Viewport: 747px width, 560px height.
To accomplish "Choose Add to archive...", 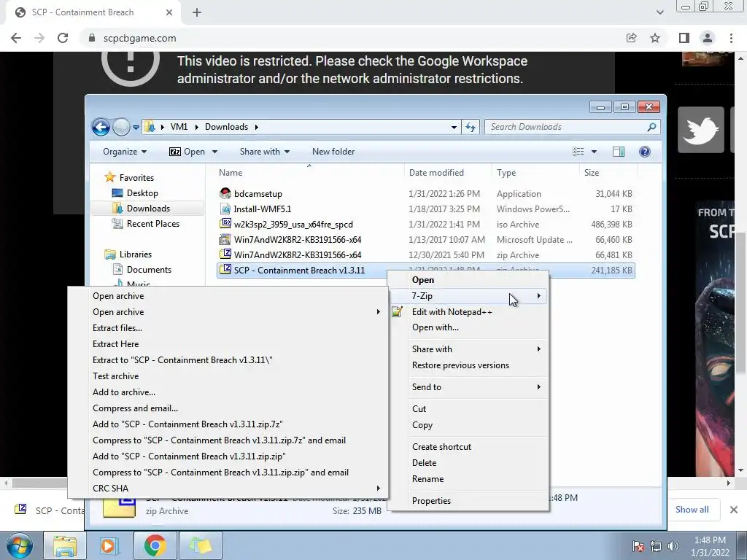I will 228,392.
